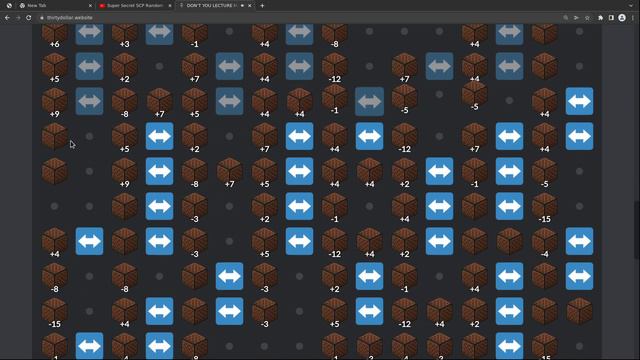
Task: Click the bright loop icon ending the +9 row
Action: [x=580, y=101]
